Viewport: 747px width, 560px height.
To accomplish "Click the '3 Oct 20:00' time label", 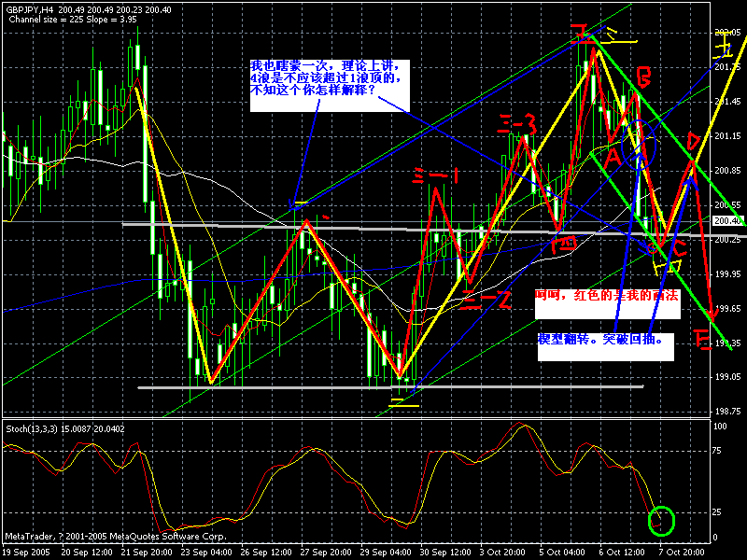I will [x=502, y=553].
